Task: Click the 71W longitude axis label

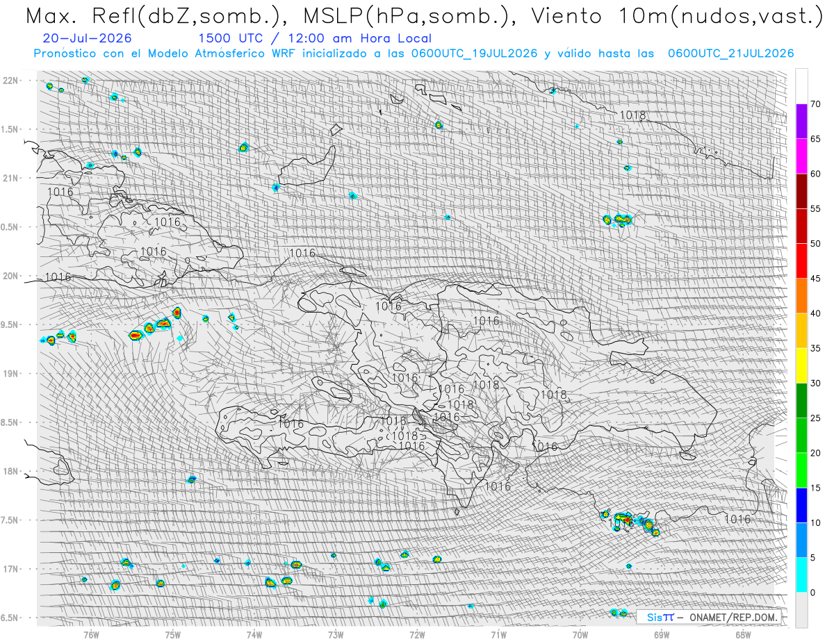Action: [x=498, y=634]
